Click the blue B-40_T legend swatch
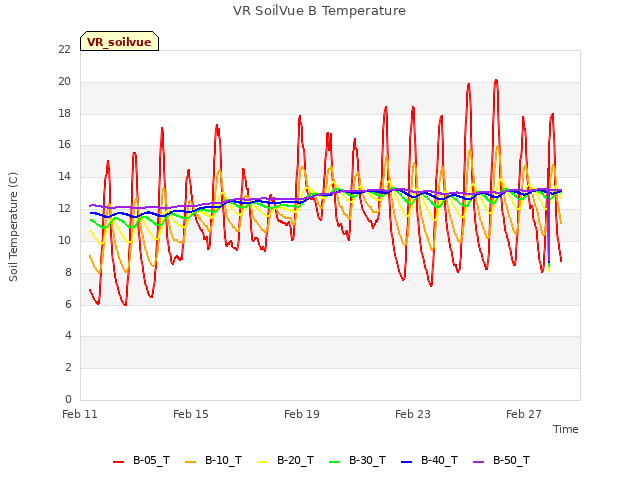640x480 pixels. pyautogui.click(x=407, y=462)
